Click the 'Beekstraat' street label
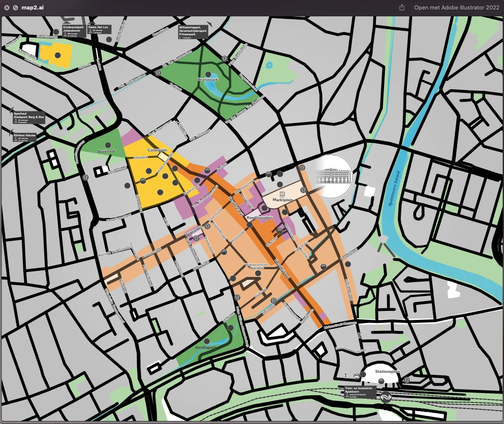 pyautogui.click(x=301, y=246)
